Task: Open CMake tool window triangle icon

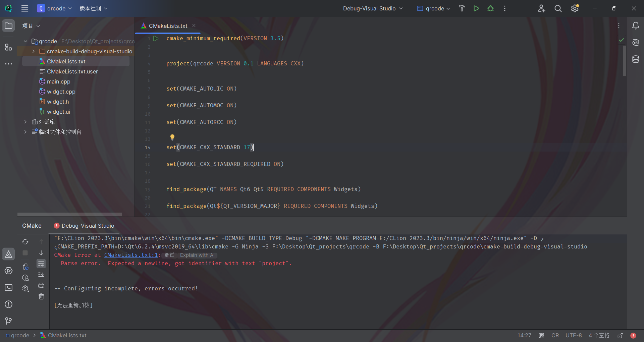Action: [x=8, y=254]
